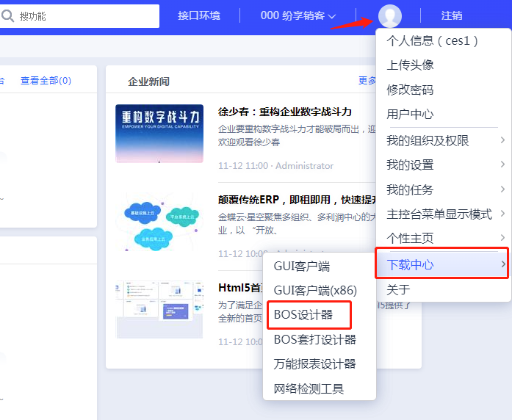The width and height of the screenshot is (512, 420).
Task: Open headline 徐少春：重构企业数字战斗力
Action: (285, 112)
